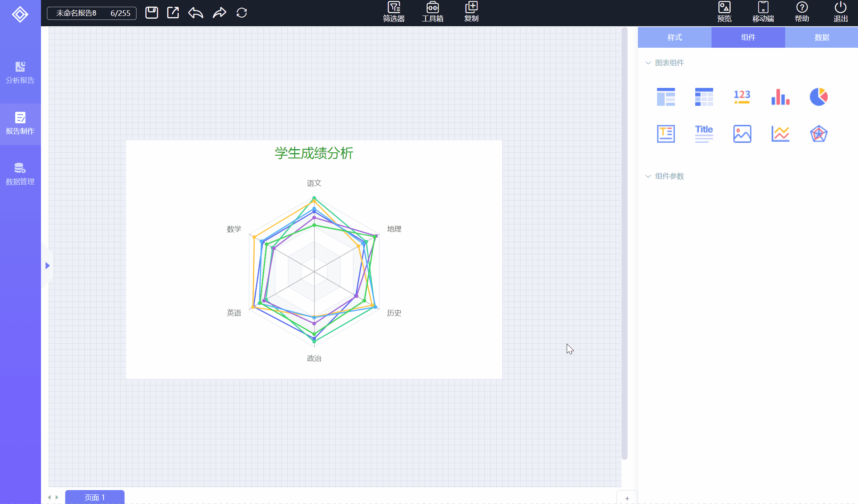Open the 帮助 help
858x504 pixels.
click(802, 12)
